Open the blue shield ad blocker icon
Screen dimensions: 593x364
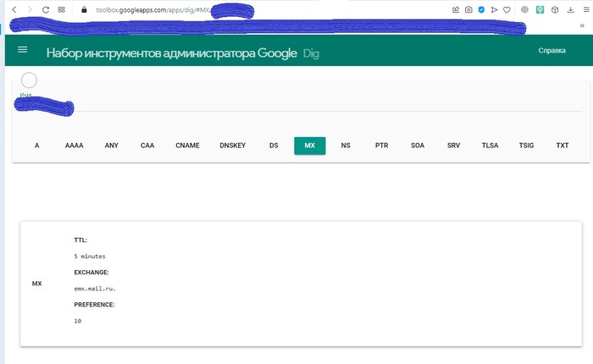click(481, 10)
